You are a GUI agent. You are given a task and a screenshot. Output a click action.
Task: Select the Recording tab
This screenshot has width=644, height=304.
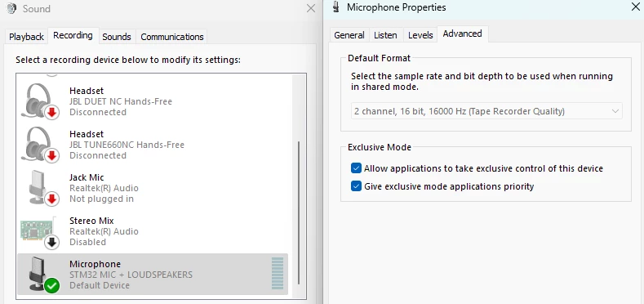tap(73, 35)
